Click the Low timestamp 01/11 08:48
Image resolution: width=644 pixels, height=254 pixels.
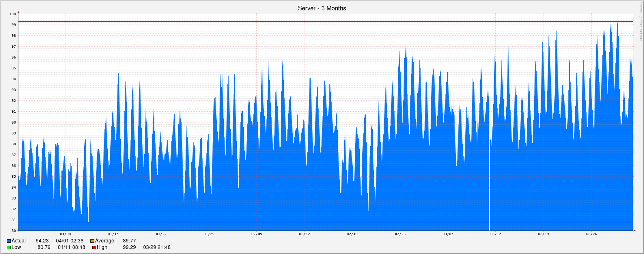click(x=72, y=247)
